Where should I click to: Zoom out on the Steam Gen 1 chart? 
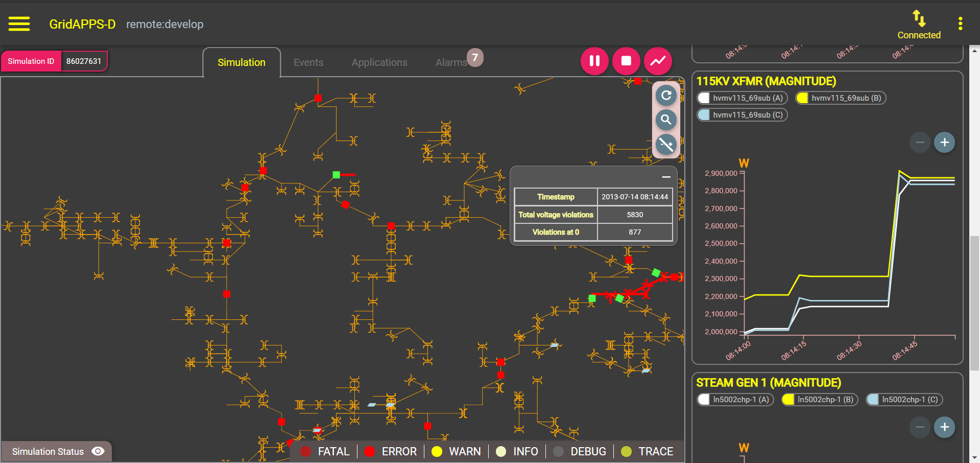(920, 427)
